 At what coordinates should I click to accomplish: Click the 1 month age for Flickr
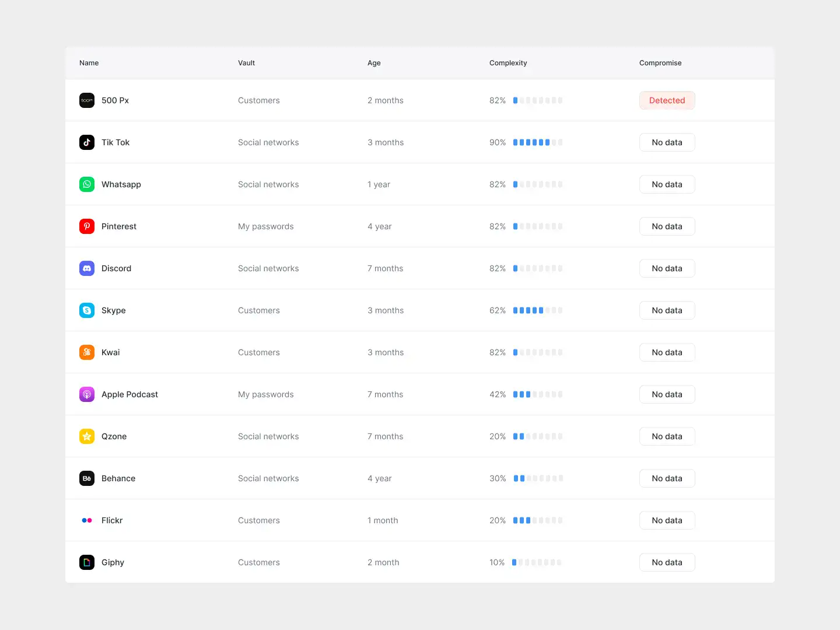tap(383, 520)
